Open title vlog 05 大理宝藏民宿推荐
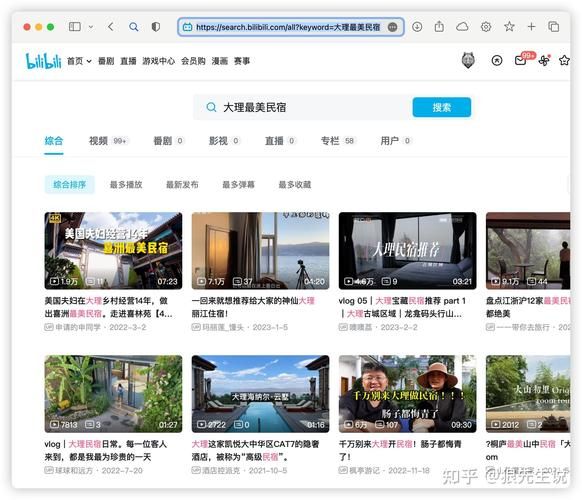This screenshot has width=582, height=500. coord(402,307)
